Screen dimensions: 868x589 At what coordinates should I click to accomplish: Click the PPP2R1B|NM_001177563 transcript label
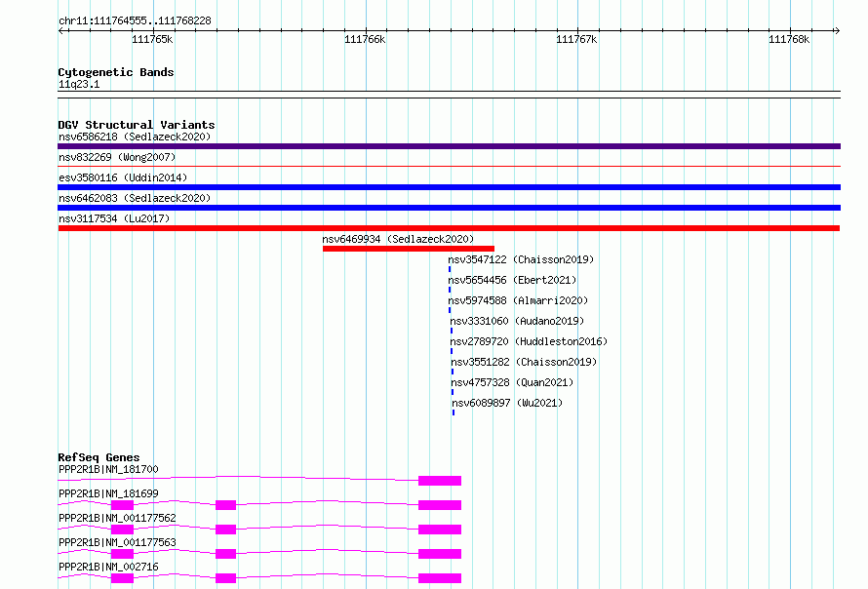tap(117, 542)
